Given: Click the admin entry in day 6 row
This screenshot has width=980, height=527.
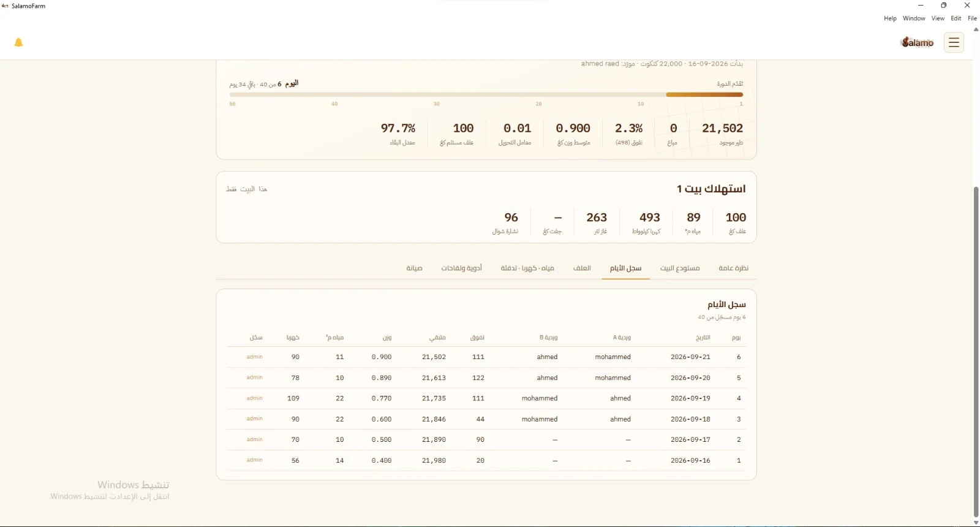Looking at the screenshot, I should pos(255,357).
